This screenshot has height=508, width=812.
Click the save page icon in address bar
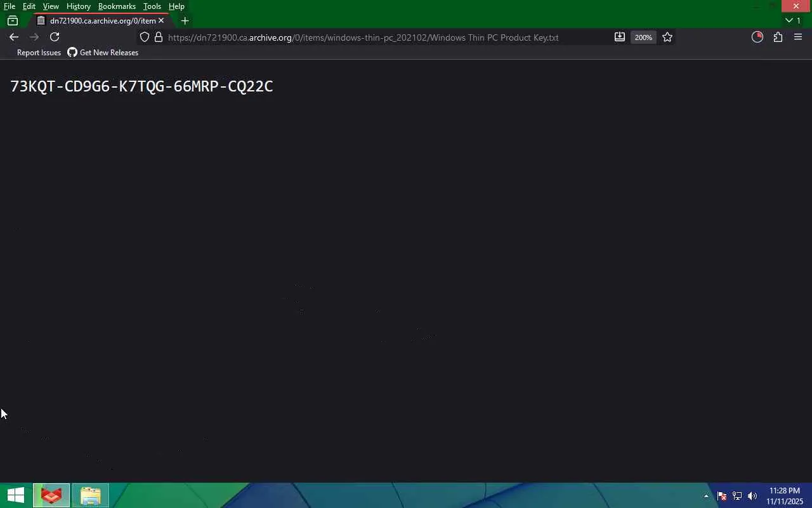pos(620,37)
